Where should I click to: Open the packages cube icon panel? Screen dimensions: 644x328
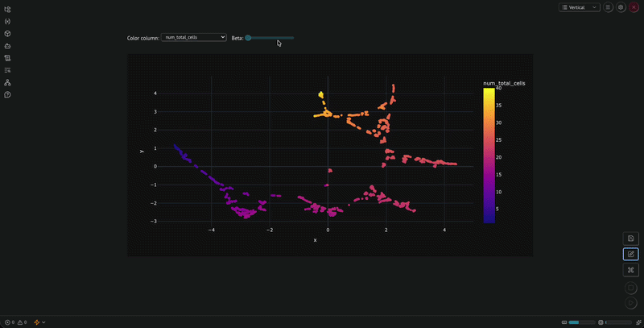7,34
